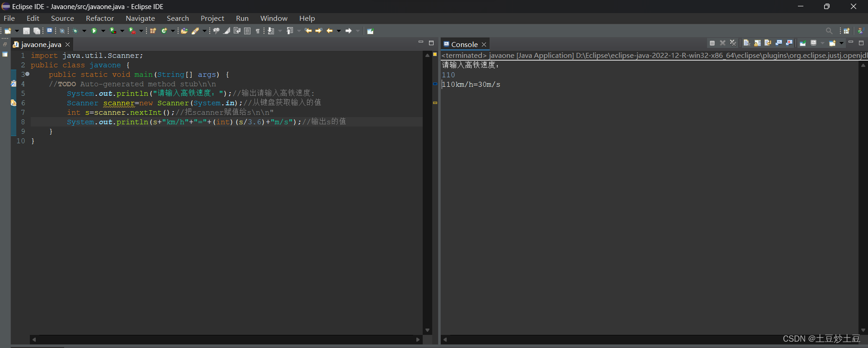The image size is (868, 348).
Task: Expand the Debug configurations dropdown
Action: pyautogui.click(x=84, y=31)
